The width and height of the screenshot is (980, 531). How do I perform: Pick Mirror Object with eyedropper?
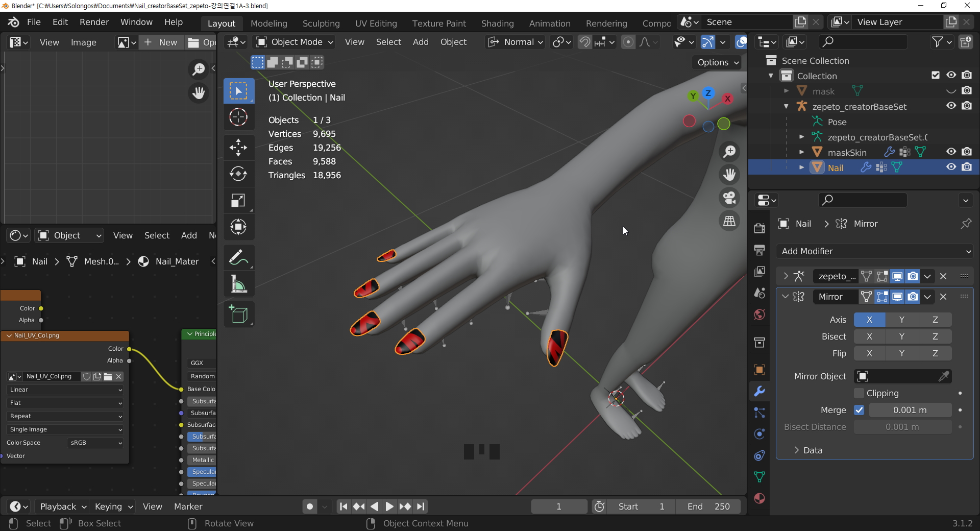944,376
